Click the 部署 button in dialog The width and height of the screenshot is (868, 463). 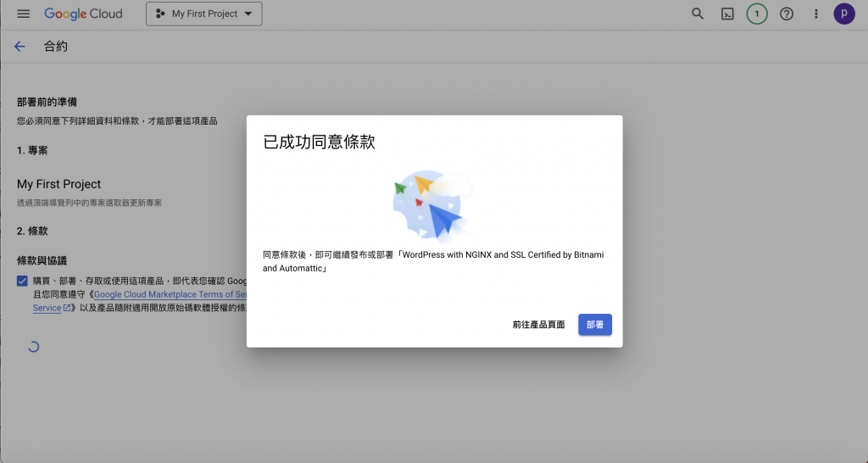[x=595, y=325]
